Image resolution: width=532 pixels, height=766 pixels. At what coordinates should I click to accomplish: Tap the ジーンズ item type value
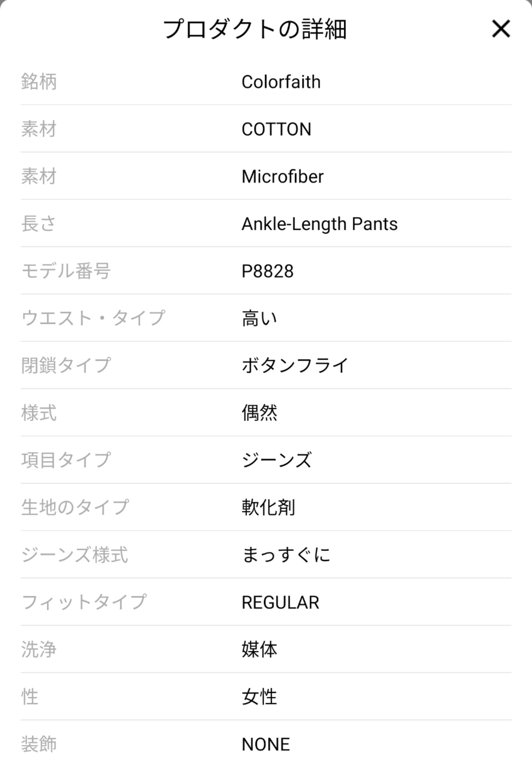276,460
